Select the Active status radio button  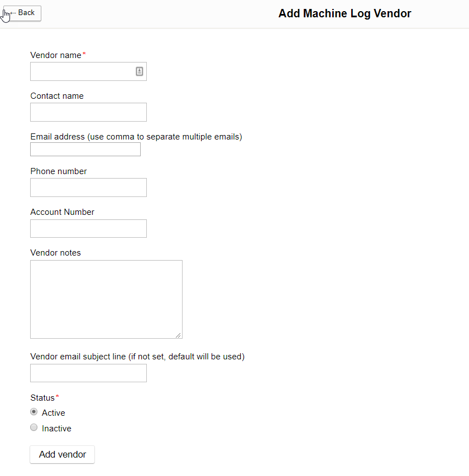click(x=34, y=412)
